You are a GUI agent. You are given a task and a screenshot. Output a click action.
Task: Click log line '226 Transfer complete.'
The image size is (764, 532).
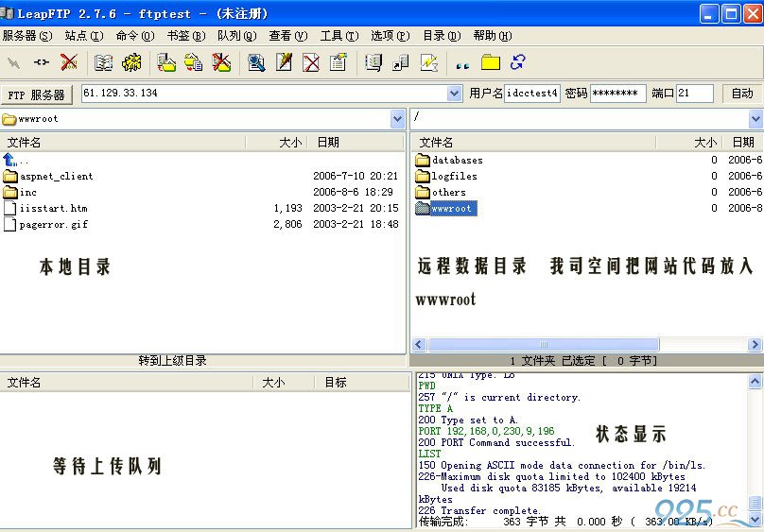[x=479, y=510]
